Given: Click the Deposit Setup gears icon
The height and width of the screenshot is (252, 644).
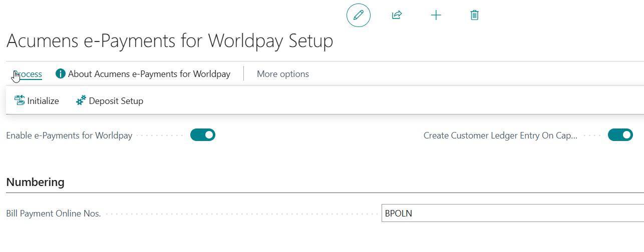Looking at the screenshot, I should 81,101.
